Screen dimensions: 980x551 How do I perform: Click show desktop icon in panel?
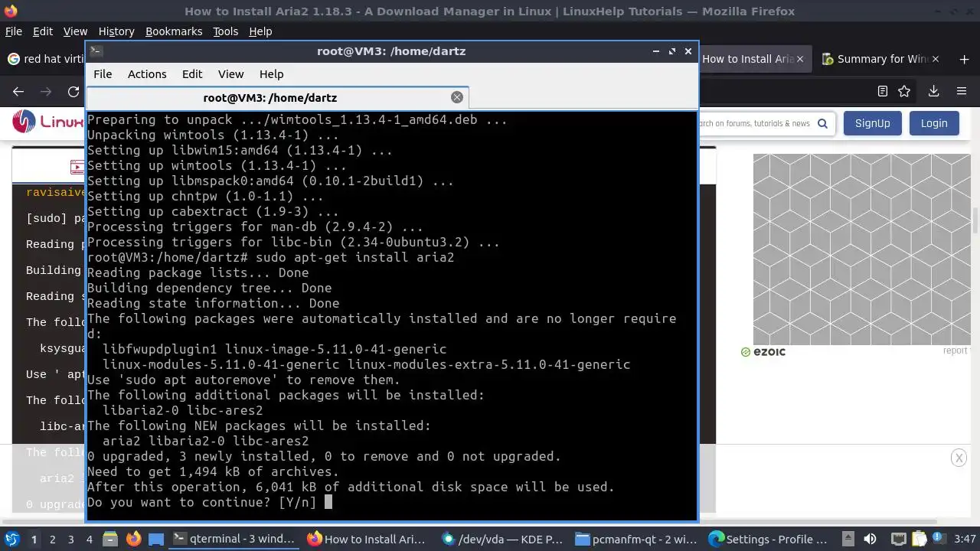pyautogui.click(x=156, y=539)
